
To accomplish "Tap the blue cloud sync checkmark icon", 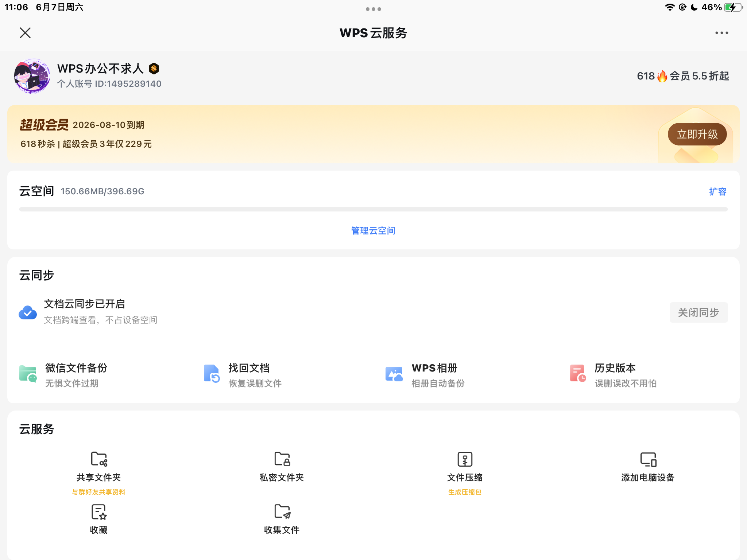I will 28,312.
